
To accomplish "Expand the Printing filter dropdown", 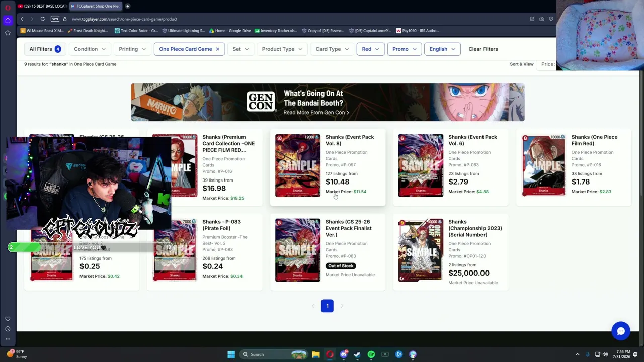I will pyautogui.click(x=132, y=49).
